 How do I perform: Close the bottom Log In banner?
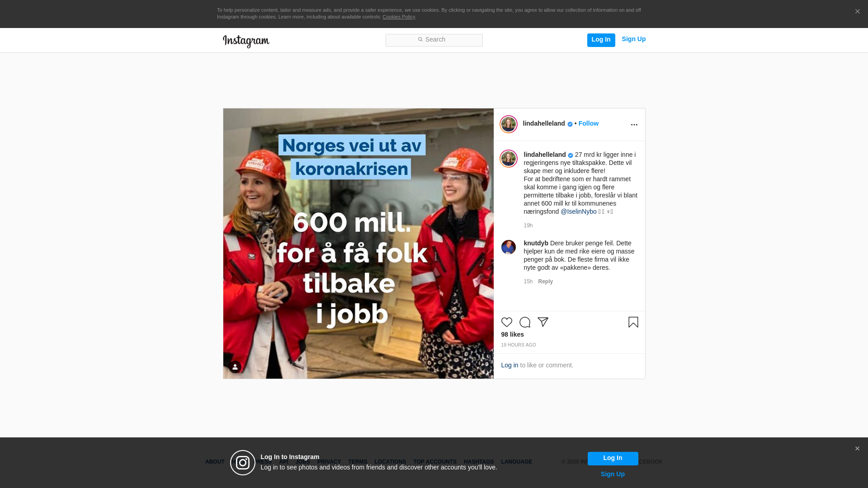tap(857, 449)
